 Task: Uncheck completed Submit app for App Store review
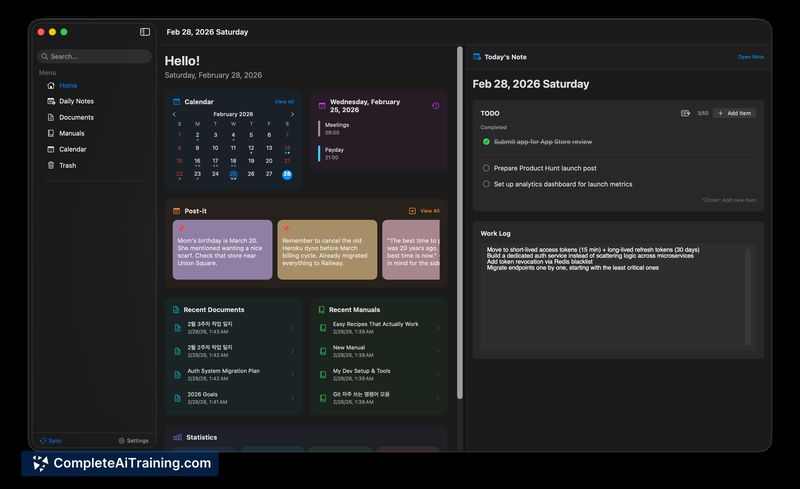tap(486, 142)
